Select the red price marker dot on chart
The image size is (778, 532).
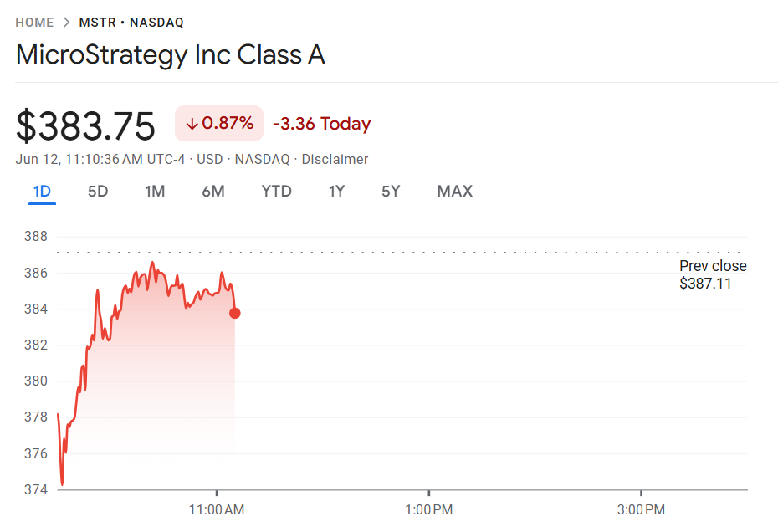tap(235, 313)
